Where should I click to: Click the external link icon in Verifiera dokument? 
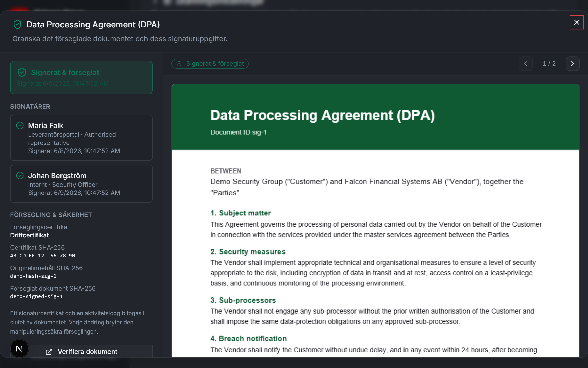(49, 352)
